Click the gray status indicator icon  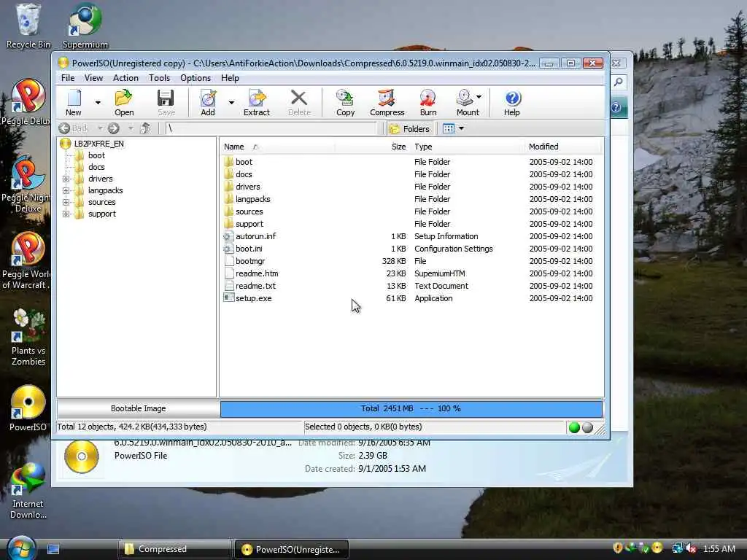tap(588, 427)
